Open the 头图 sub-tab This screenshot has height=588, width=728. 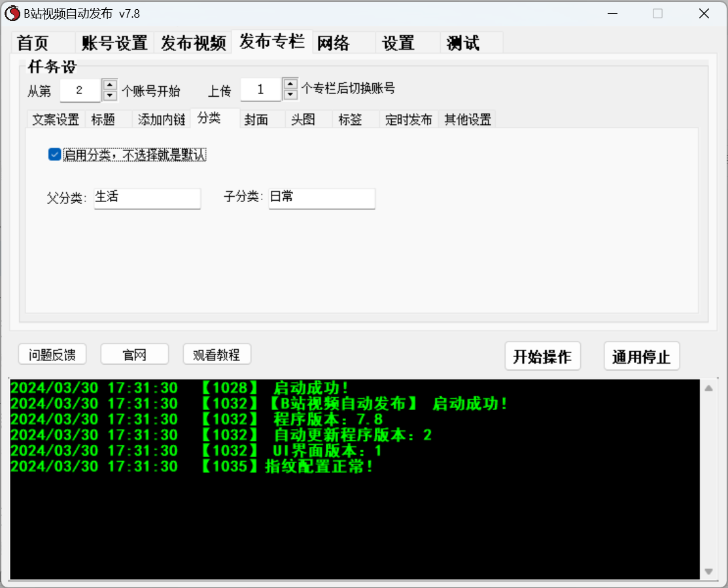pos(309,119)
